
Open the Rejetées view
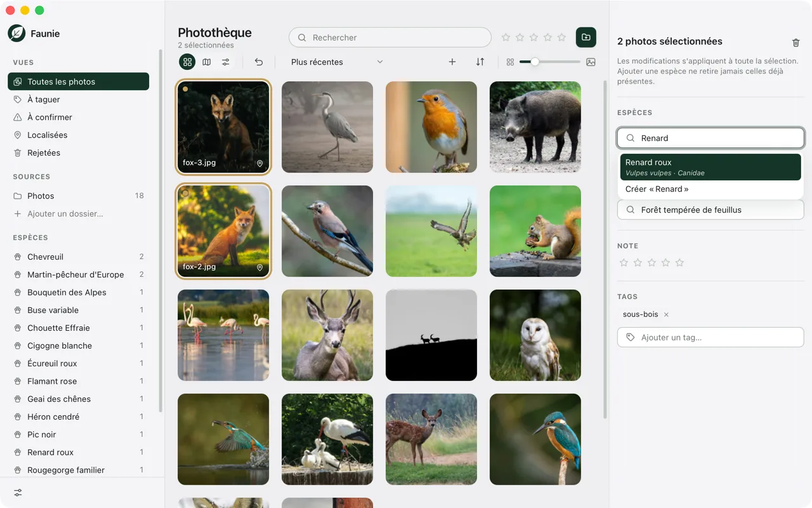[79, 153]
